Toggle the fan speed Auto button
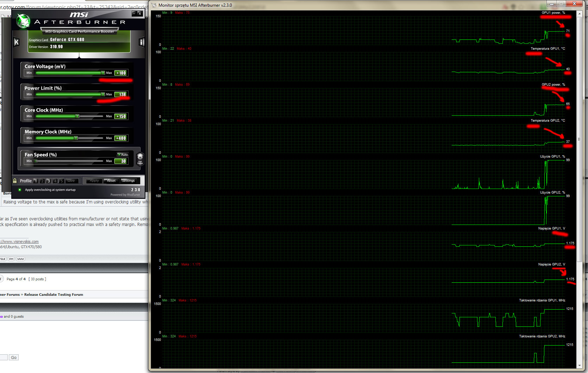The width and height of the screenshot is (588, 373). (123, 154)
